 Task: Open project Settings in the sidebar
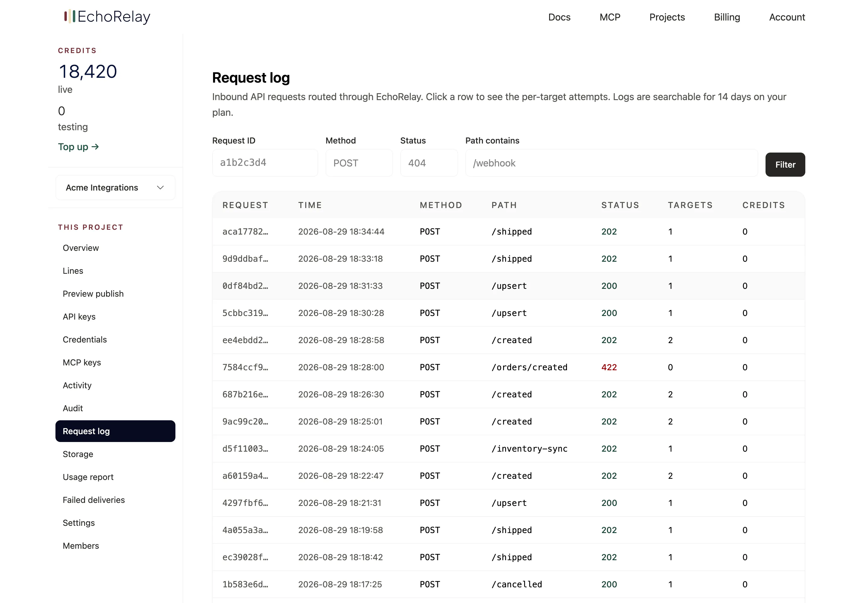115,523
